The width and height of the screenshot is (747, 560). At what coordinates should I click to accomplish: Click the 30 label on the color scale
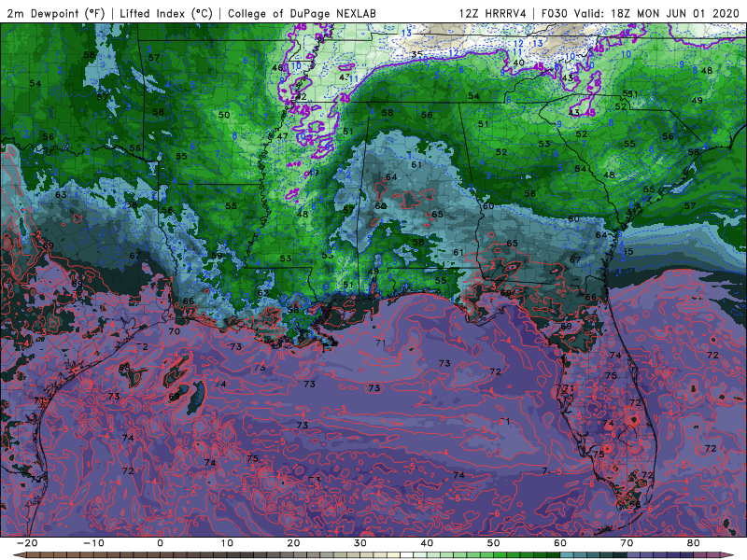pyautogui.click(x=360, y=543)
